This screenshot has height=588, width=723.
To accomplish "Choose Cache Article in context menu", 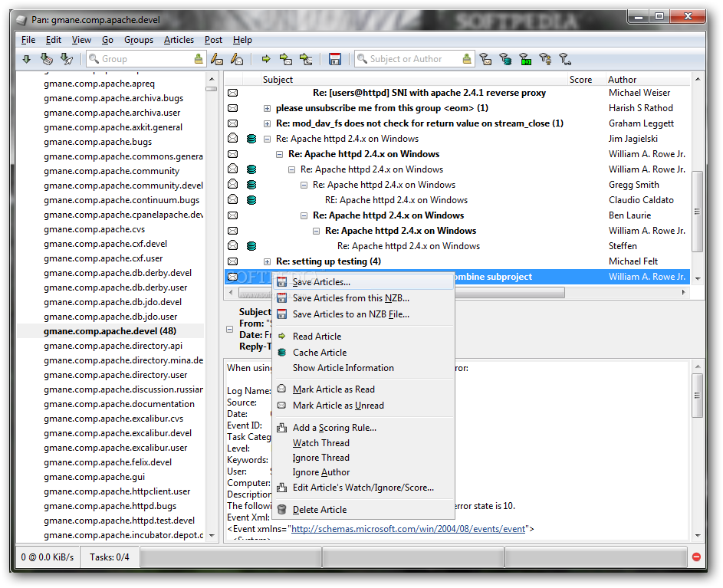I will pos(363,353).
